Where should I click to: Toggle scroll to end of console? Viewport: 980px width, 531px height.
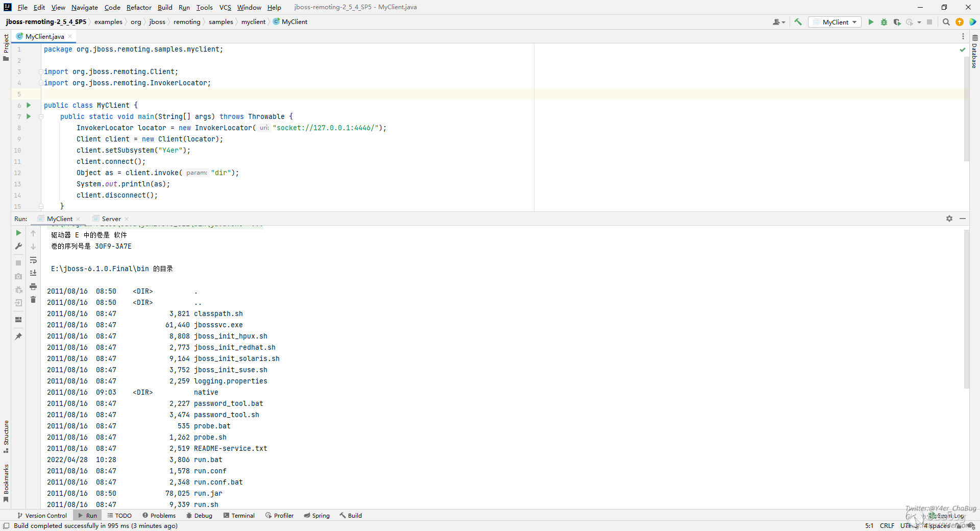[x=33, y=273]
